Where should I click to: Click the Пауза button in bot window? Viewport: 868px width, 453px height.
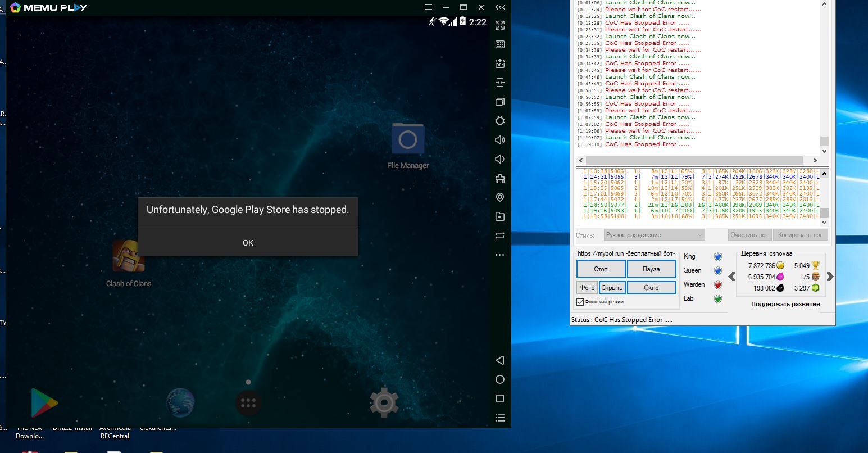[x=651, y=269]
